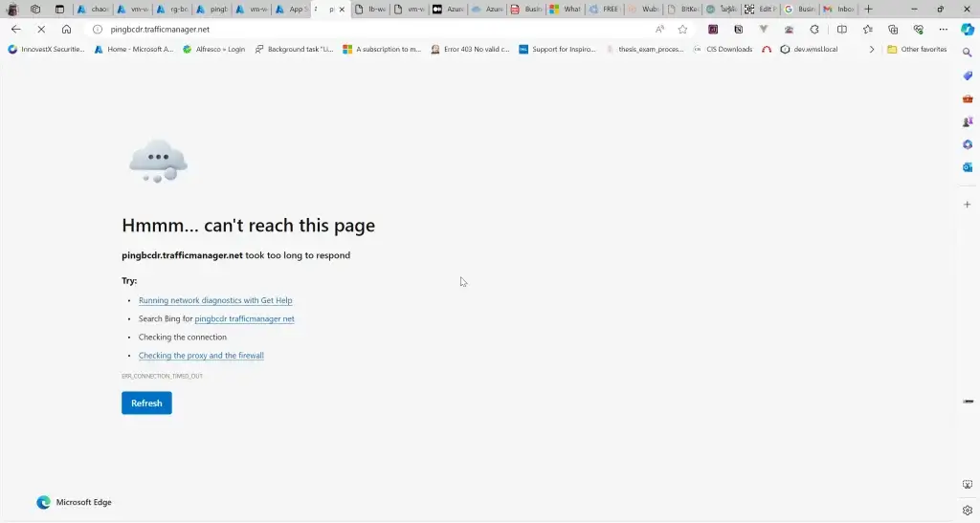Toggle the vertical tabs pane button
Viewport: 980px width, 523px height.
pos(58,9)
